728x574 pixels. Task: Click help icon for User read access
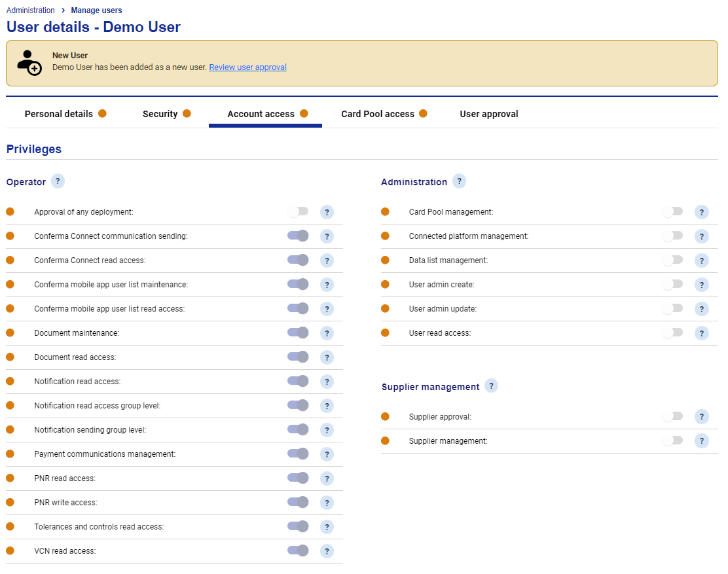[702, 333]
